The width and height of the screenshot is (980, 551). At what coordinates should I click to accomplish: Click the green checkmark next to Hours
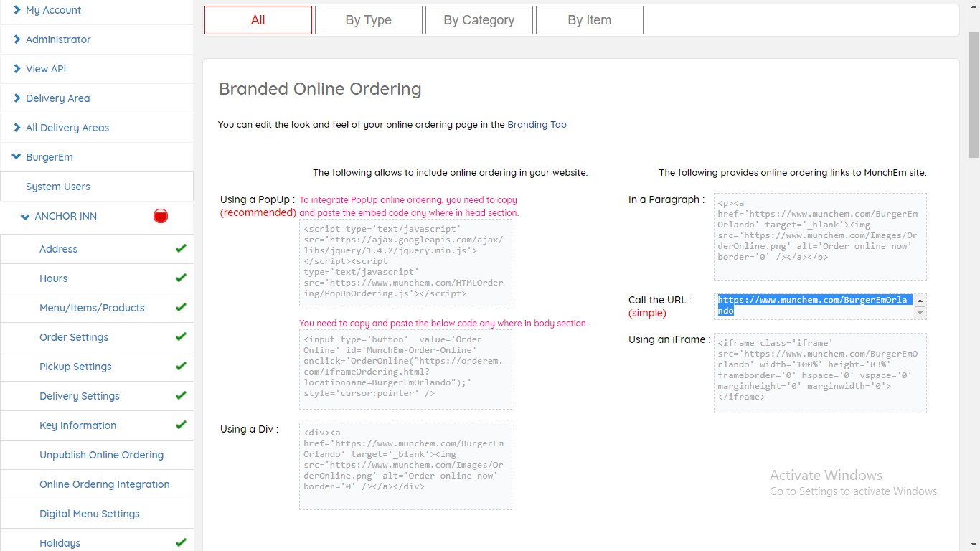point(181,278)
